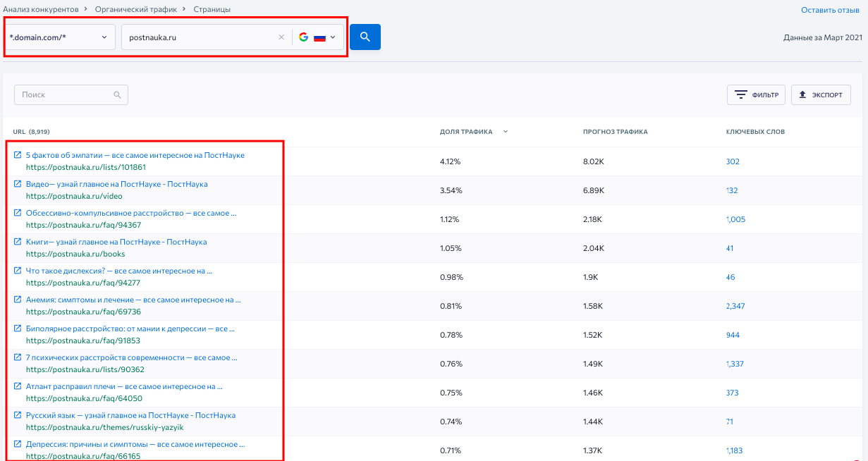Open external link icon beside Русский язык row

pyautogui.click(x=17, y=414)
